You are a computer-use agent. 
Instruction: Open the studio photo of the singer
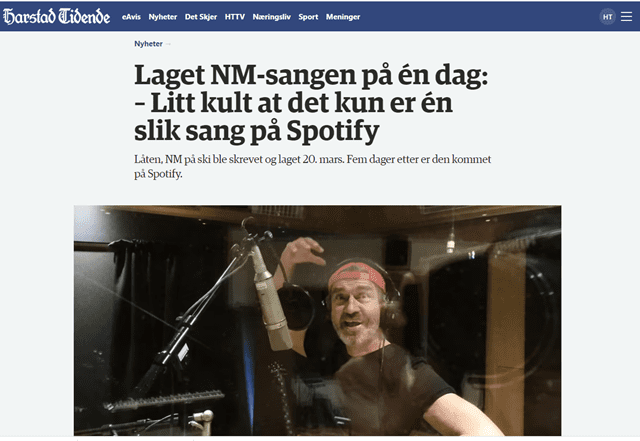click(x=317, y=321)
